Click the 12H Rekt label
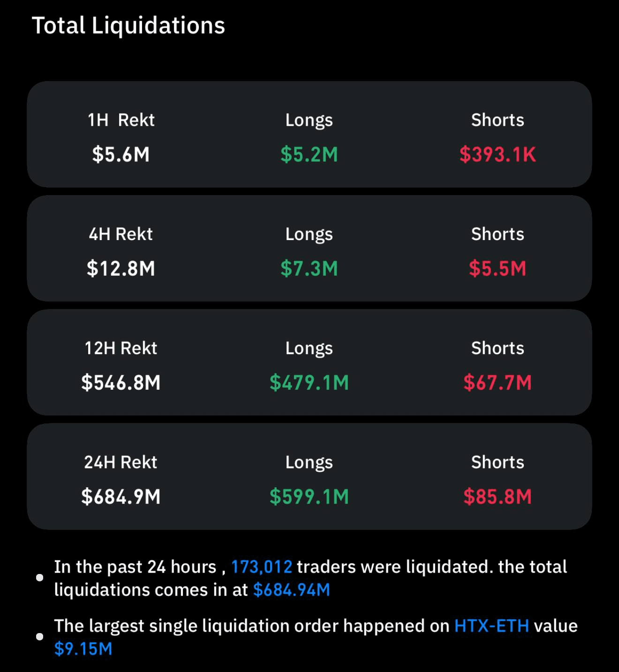619x672 pixels. click(x=121, y=348)
